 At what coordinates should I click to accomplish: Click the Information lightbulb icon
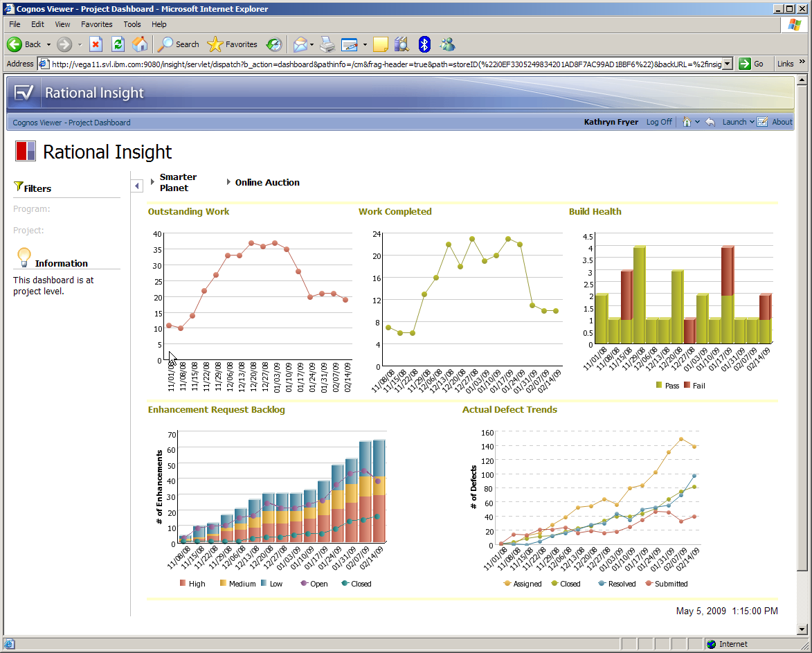click(x=24, y=258)
